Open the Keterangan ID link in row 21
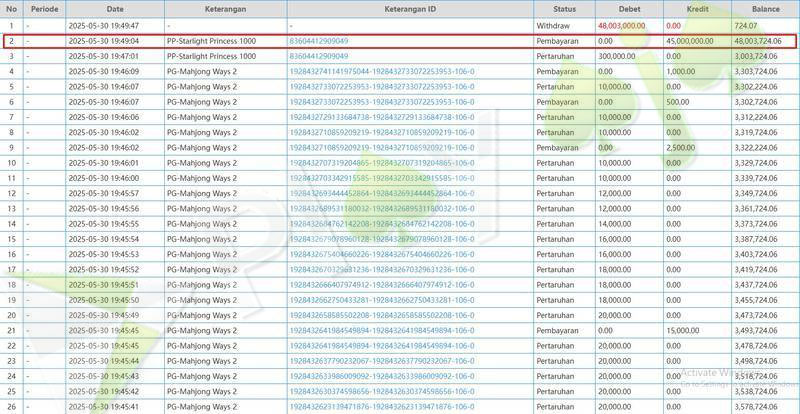Viewport: 800px width, 414px height. click(x=381, y=329)
